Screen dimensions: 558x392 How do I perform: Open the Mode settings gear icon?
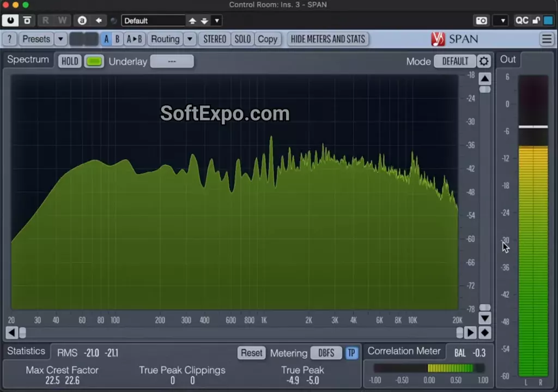pyautogui.click(x=484, y=61)
